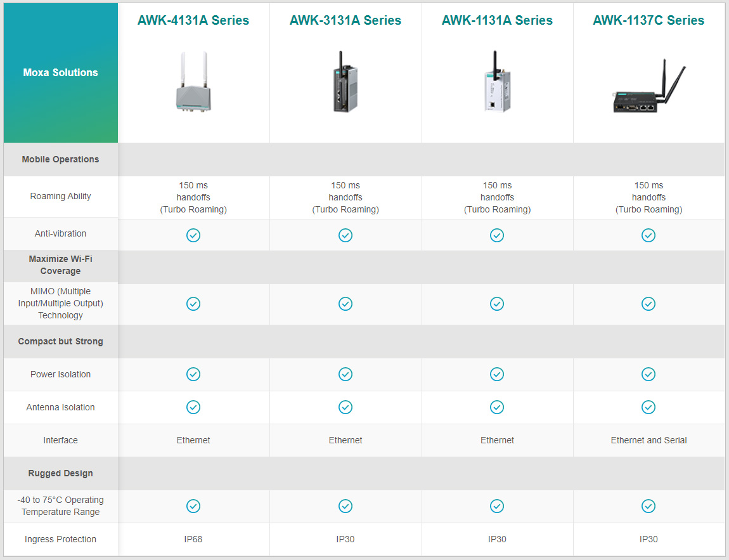
Task: Click temperature range checkmark for AWK-1131A
Action: coord(497,506)
